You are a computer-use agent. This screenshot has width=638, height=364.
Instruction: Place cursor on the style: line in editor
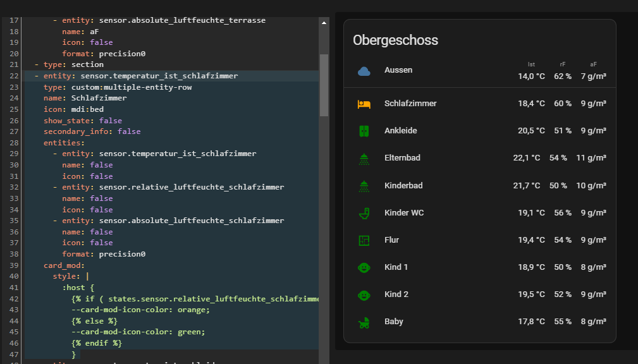click(70, 276)
